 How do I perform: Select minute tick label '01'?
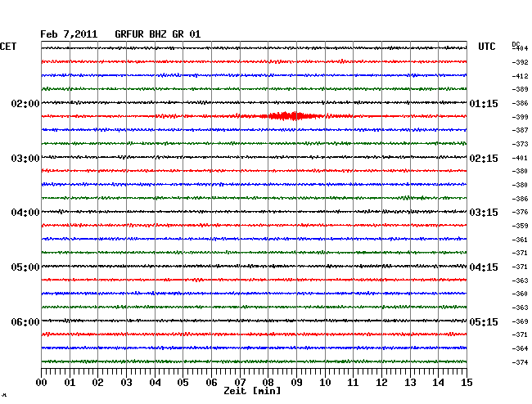click(70, 382)
